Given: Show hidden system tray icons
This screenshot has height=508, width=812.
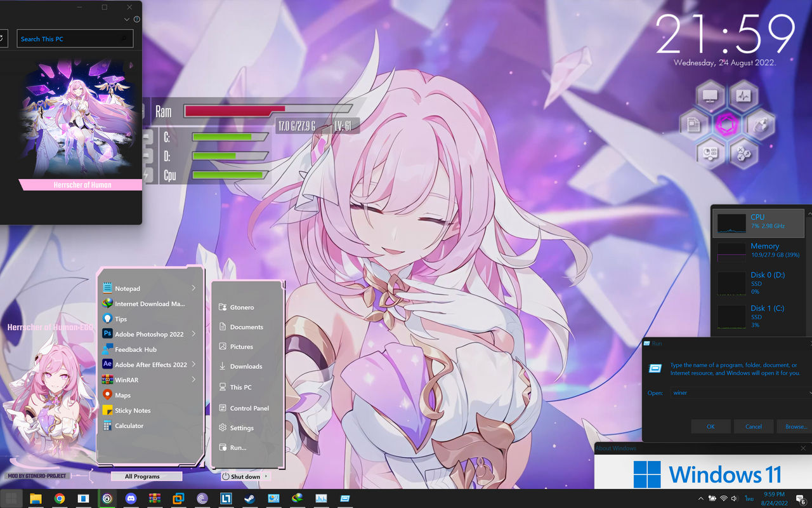Looking at the screenshot, I should (700, 498).
